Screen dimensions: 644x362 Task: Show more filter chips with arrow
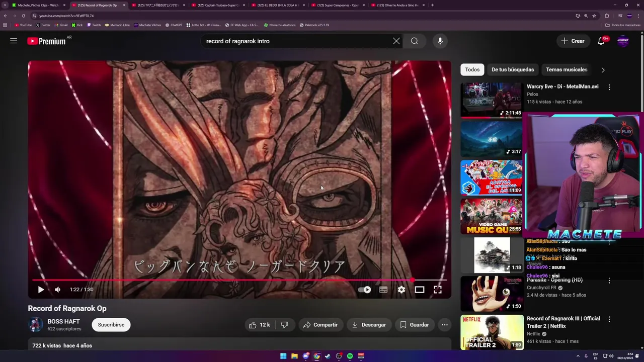[603, 70]
